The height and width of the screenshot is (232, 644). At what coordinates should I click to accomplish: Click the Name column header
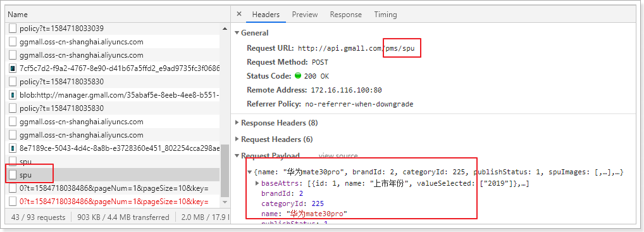tap(18, 15)
